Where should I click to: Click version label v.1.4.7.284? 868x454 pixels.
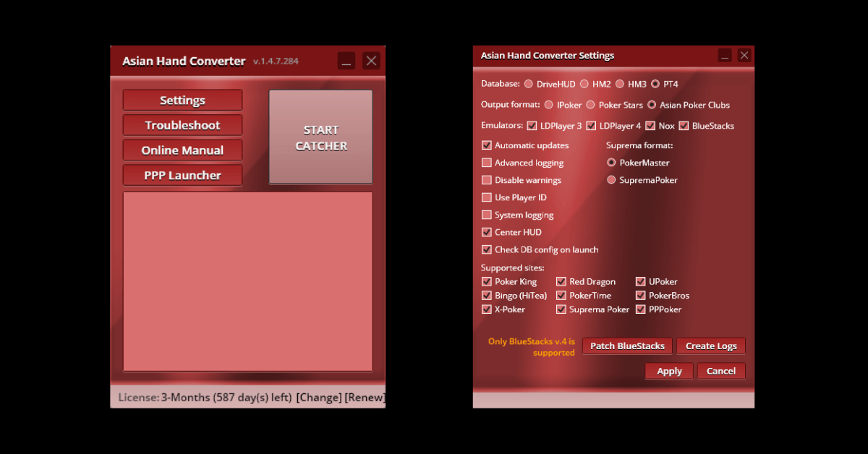click(276, 61)
